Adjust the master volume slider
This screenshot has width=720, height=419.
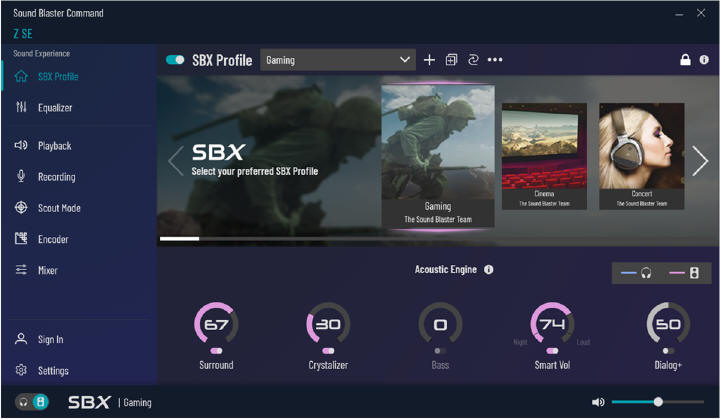[x=658, y=402]
